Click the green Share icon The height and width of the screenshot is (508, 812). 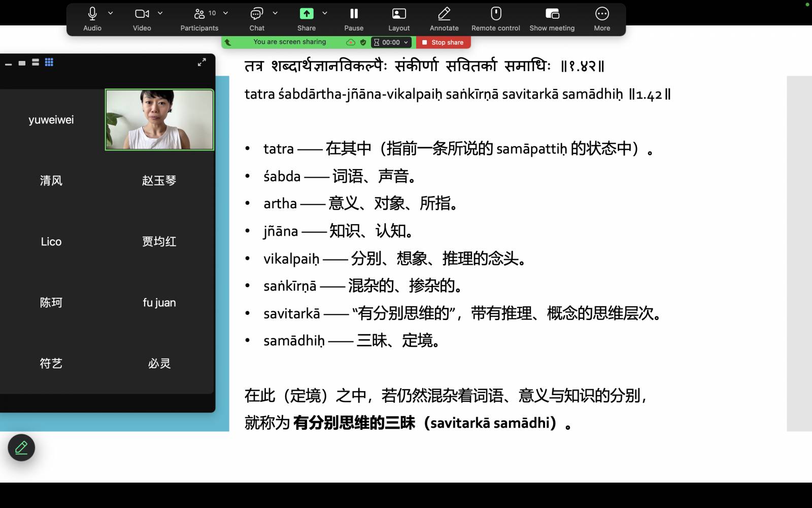click(x=307, y=14)
